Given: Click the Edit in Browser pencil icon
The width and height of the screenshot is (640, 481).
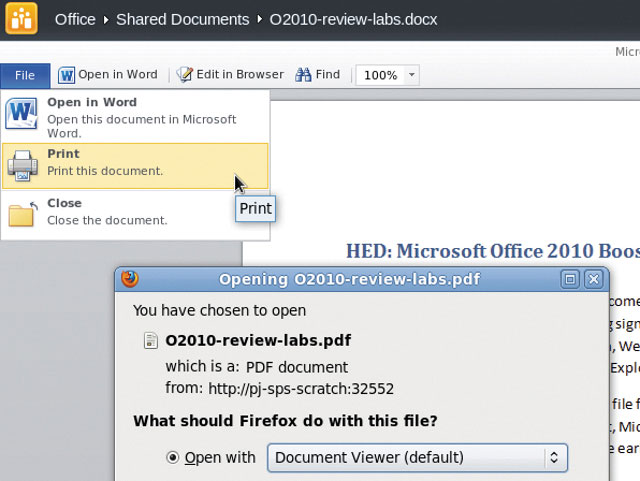Looking at the screenshot, I should 184,75.
